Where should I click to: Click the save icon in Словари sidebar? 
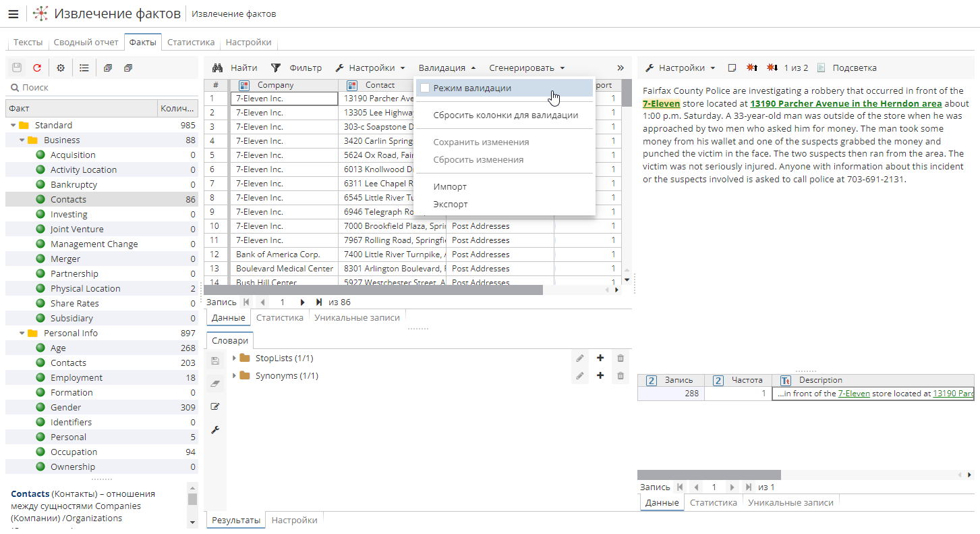pyautogui.click(x=215, y=361)
